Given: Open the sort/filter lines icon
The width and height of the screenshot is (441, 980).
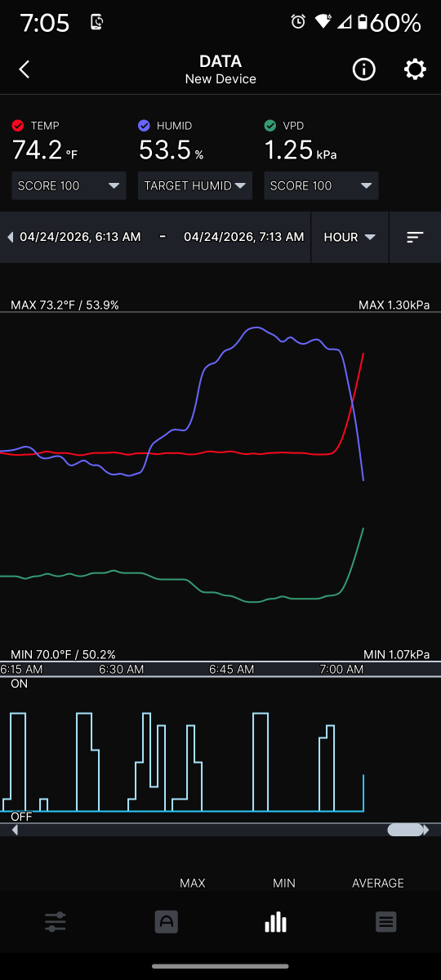Looking at the screenshot, I should (x=415, y=237).
